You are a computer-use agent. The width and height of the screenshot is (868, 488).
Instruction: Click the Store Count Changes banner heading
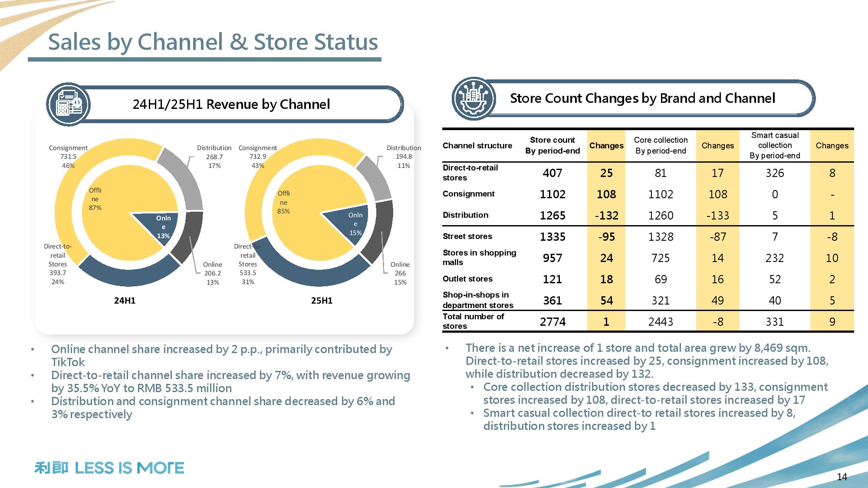[642, 98]
